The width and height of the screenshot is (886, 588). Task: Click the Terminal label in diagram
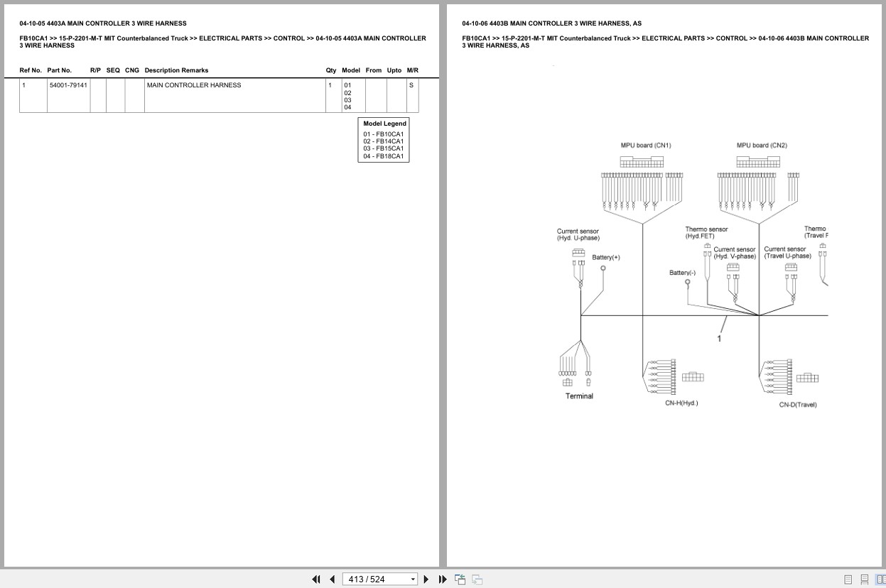click(x=579, y=396)
